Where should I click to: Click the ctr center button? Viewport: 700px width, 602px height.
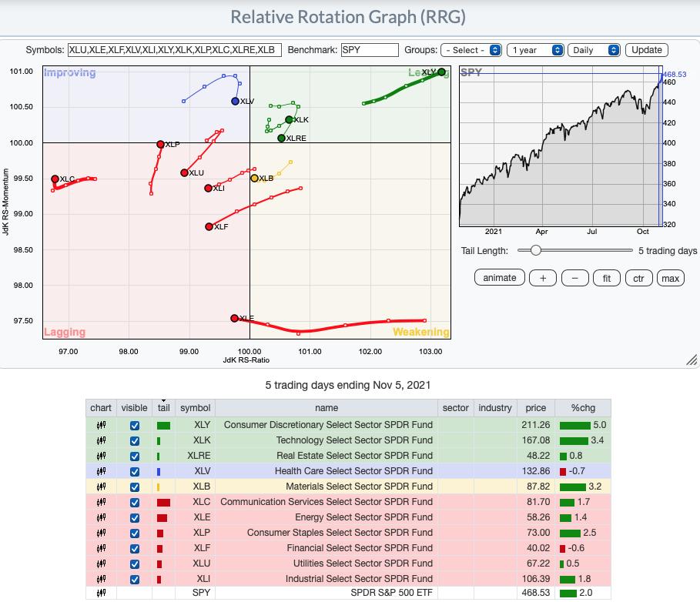pyautogui.click(x=639, y=278)
